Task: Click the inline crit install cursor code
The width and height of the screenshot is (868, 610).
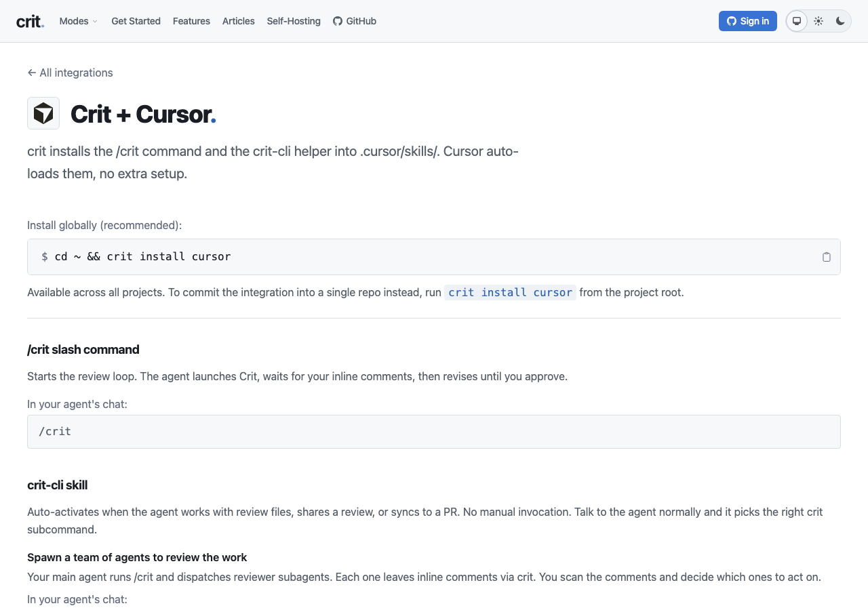Action: 511,293
